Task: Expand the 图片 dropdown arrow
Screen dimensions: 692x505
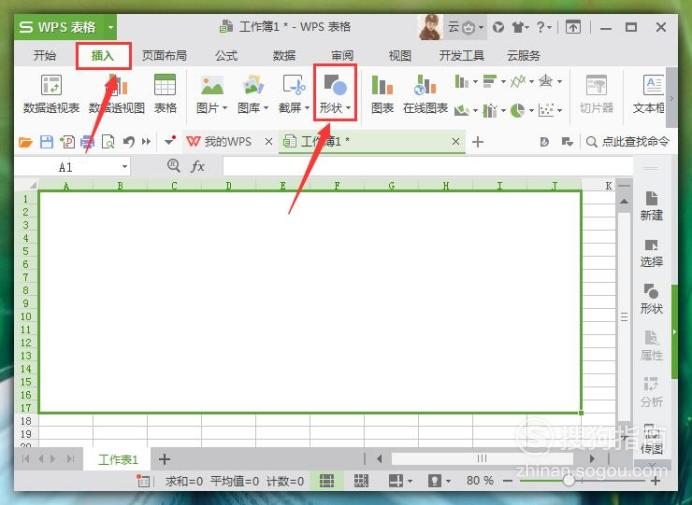Action: (225, 108)
